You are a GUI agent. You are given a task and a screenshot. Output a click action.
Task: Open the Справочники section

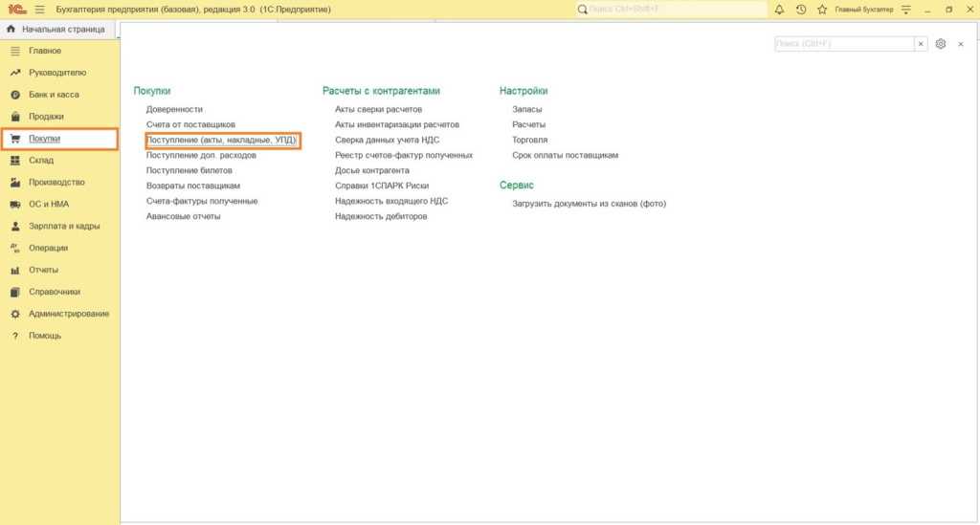point(55,292)
